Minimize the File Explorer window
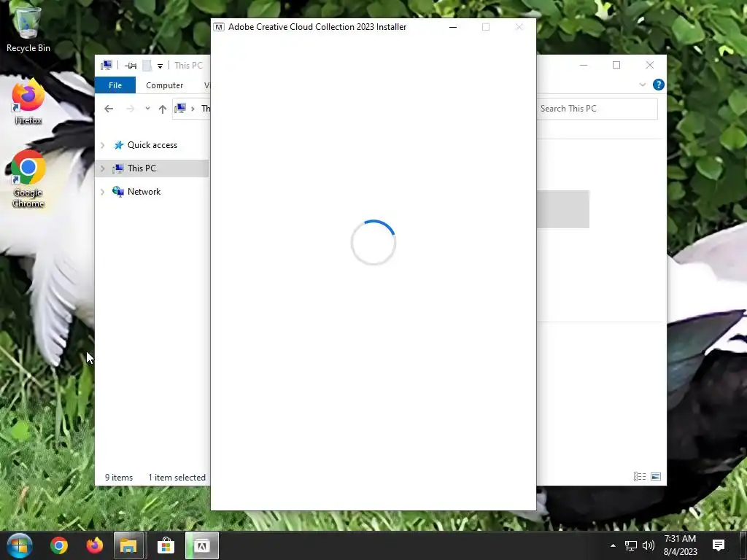 pyautogui.click(x=584, y=65)
